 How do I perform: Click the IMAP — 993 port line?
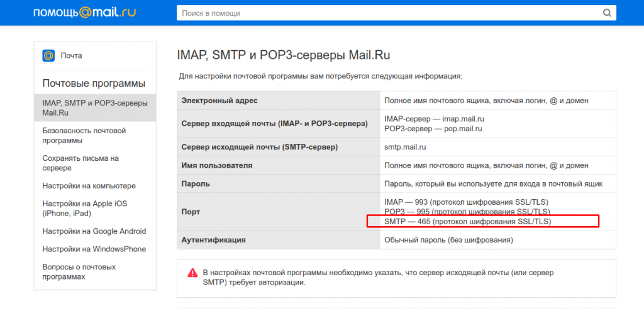click(x=467, y=202)
